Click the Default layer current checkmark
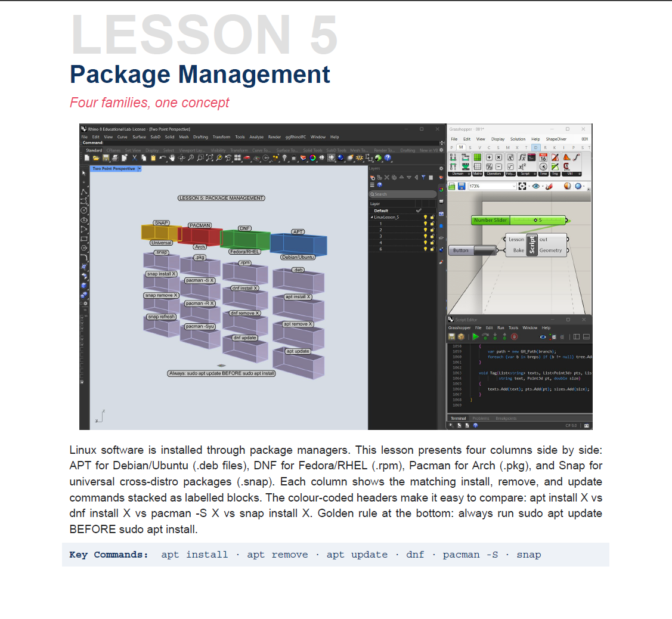672x619 pixels. coord(419,211)
